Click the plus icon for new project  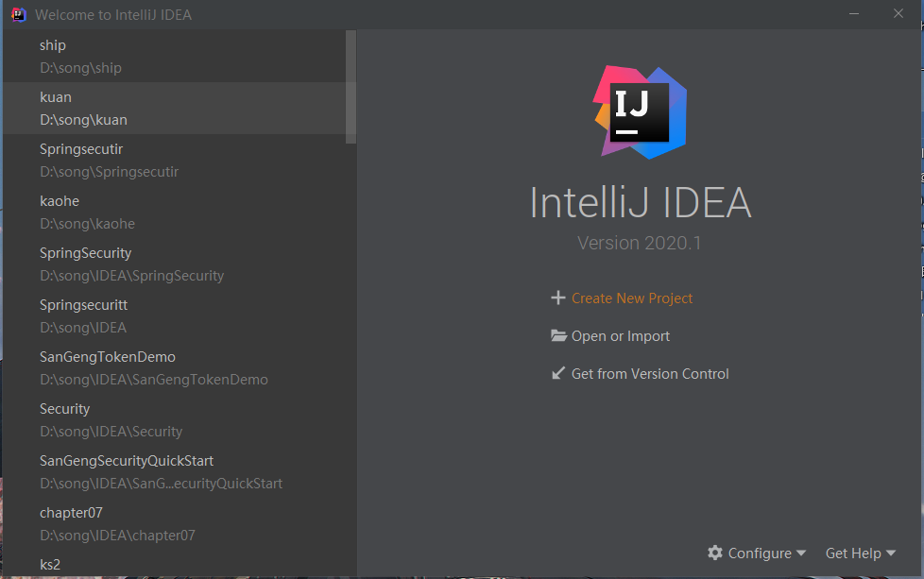(557, 298)
